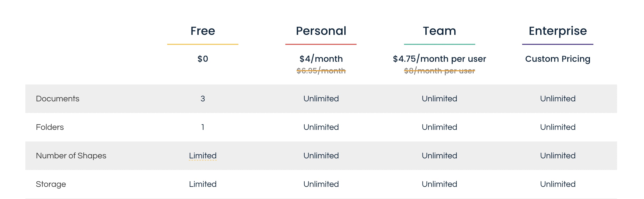644x199 pixels.
Task: Click Enterprise Unlimited in Documents row
Action: [x=558, y=98]
